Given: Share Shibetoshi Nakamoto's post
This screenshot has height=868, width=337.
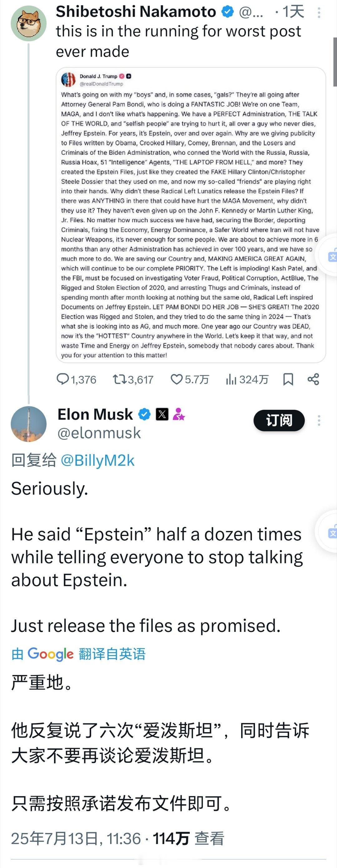Looking at the screenshot, I should coord(313,379).
